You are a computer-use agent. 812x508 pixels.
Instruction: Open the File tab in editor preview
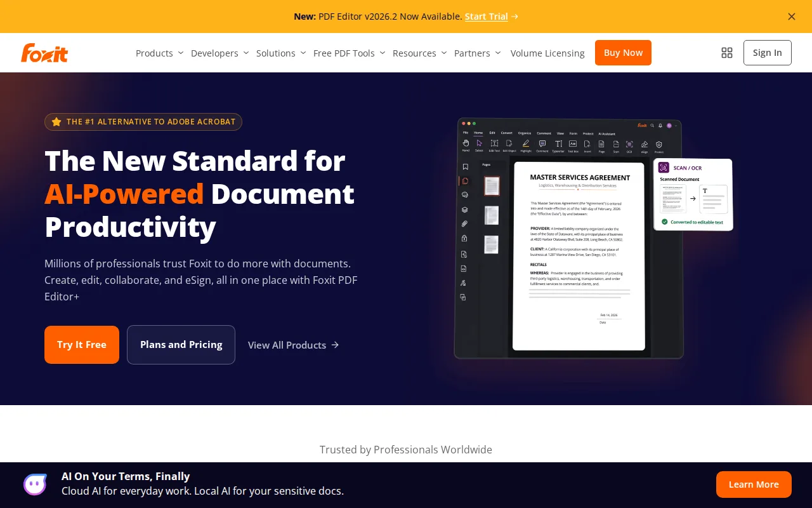(x=466, y=133)
